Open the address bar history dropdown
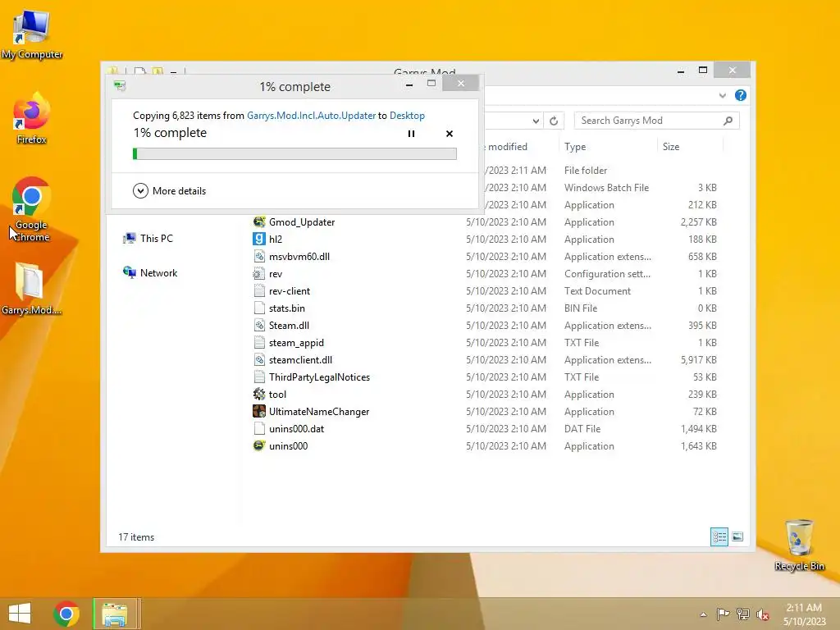The width and height of the screenshot is (840, 630). point(536,121)
